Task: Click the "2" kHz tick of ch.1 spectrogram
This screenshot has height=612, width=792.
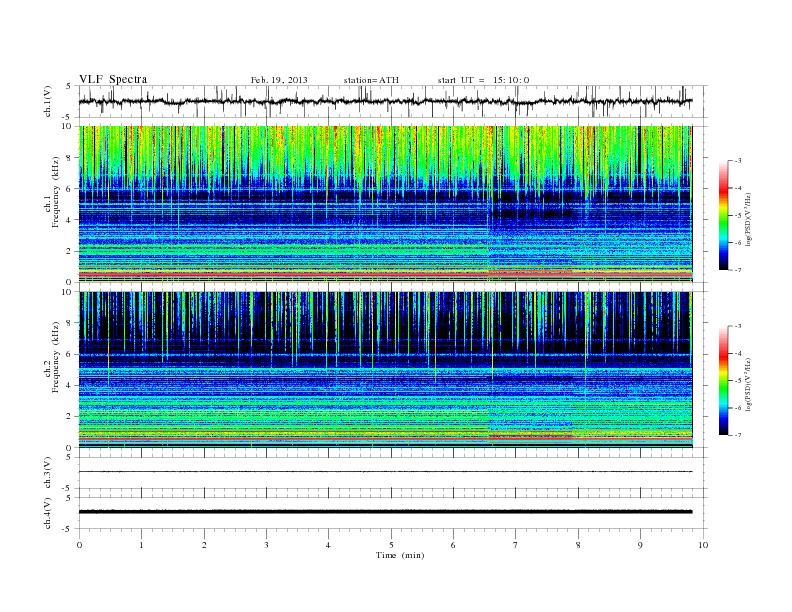Action: pos(70,251)
